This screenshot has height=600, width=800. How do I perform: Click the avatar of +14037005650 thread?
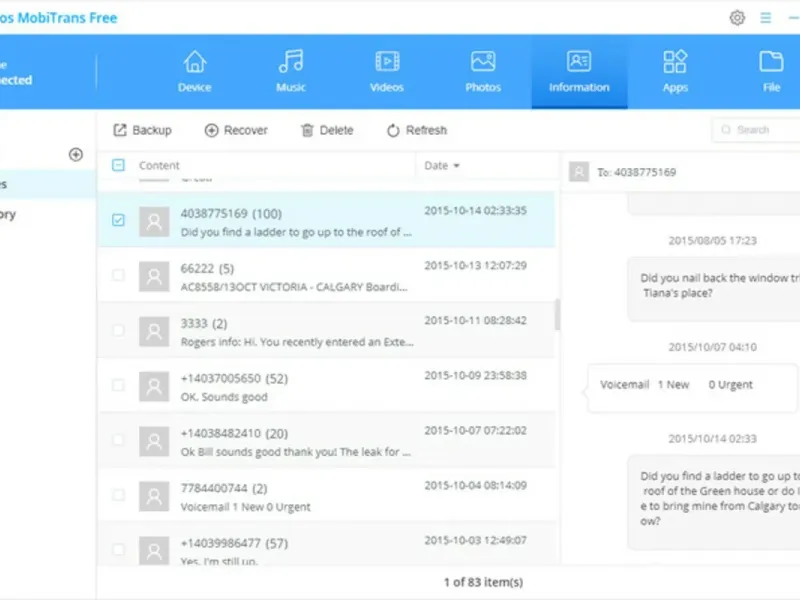(154, 386)
